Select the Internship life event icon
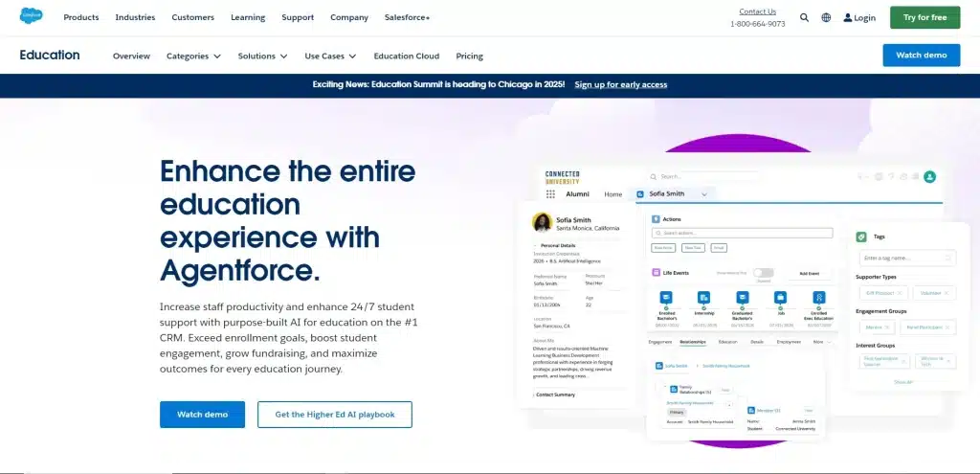 tap(703, 297)
